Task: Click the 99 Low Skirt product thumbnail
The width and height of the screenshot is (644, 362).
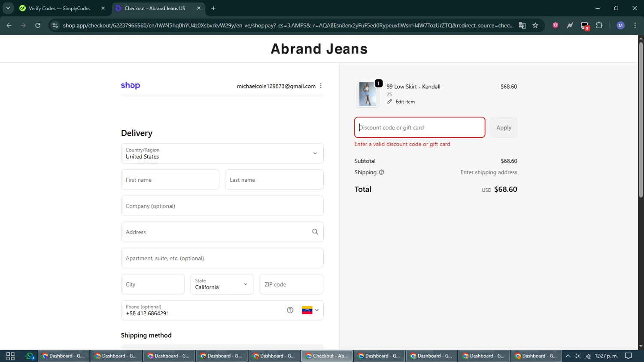Action: (368, 94)
